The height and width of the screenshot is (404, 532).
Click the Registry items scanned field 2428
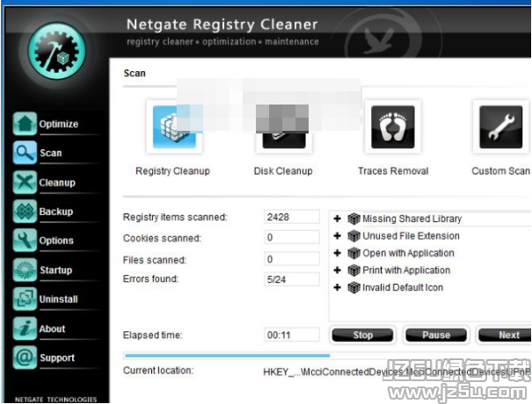pos(292,217)
